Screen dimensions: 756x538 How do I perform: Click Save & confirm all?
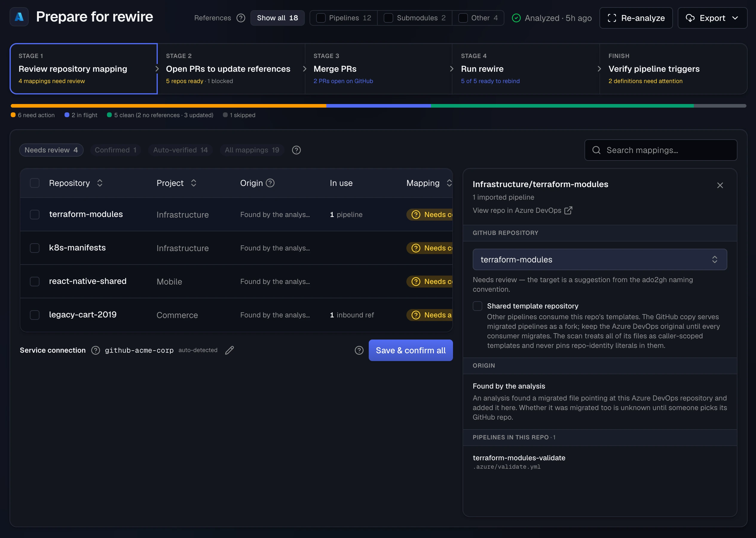click(x=411, y=350)
